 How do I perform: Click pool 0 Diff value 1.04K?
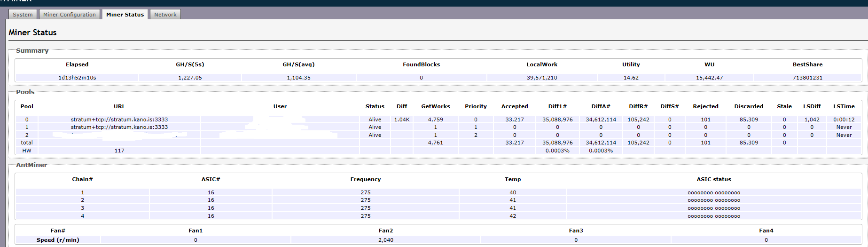[402, 120]
